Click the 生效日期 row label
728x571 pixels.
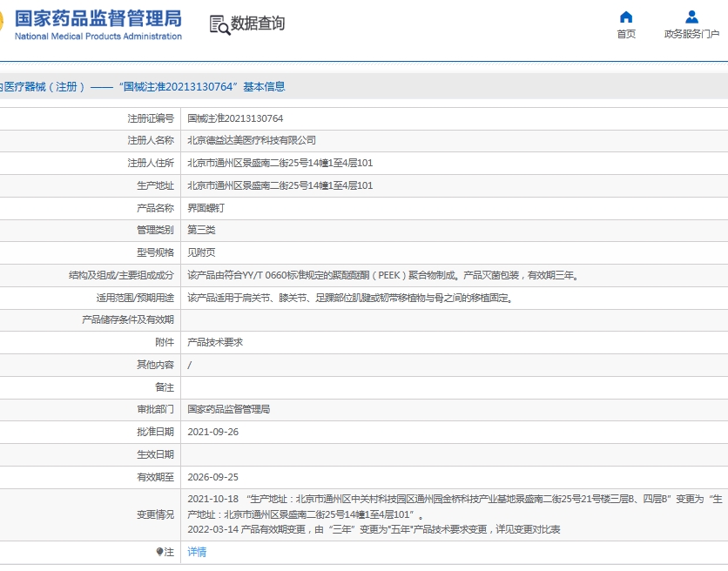coord(156,454)
